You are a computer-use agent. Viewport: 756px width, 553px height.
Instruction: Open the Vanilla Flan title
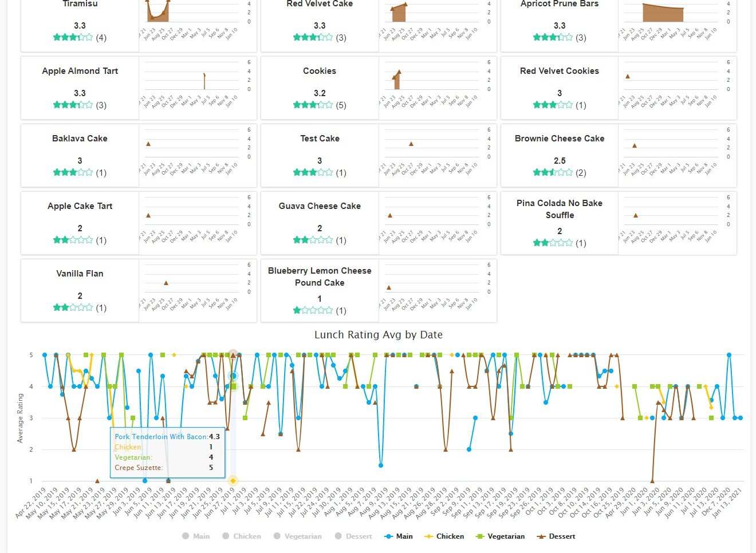point(80,274)
